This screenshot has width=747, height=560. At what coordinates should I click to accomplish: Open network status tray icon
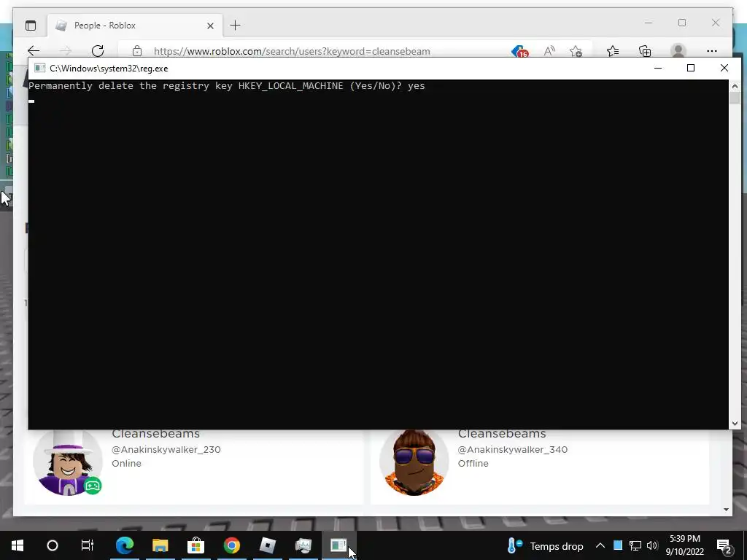pos(635,545)
